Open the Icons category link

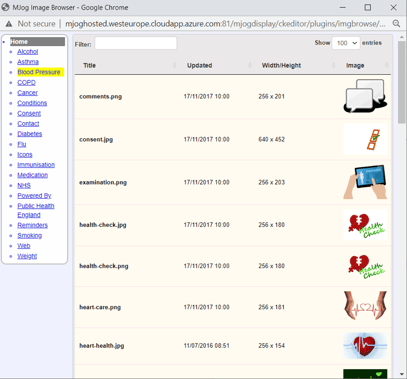click(25, 155)
